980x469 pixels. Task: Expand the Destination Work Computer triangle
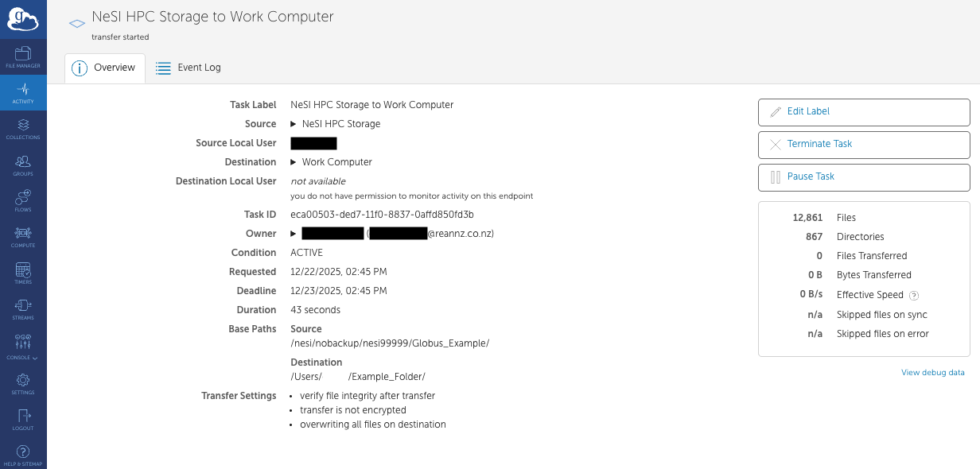coord(294,162)
